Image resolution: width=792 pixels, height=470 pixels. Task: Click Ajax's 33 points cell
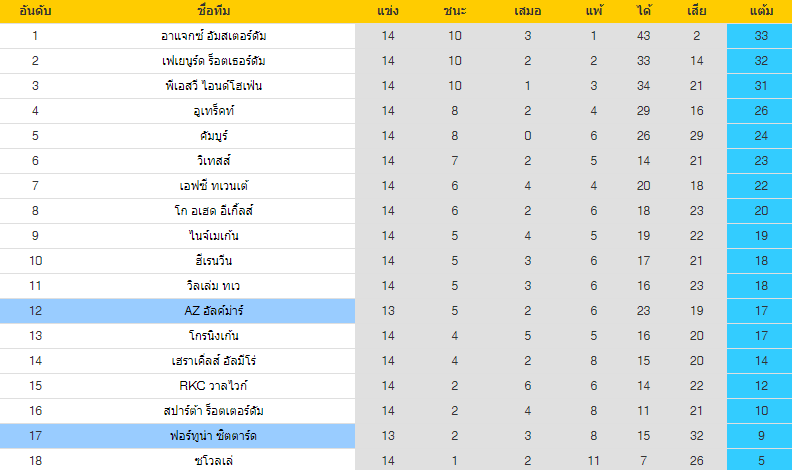[759, 36]
